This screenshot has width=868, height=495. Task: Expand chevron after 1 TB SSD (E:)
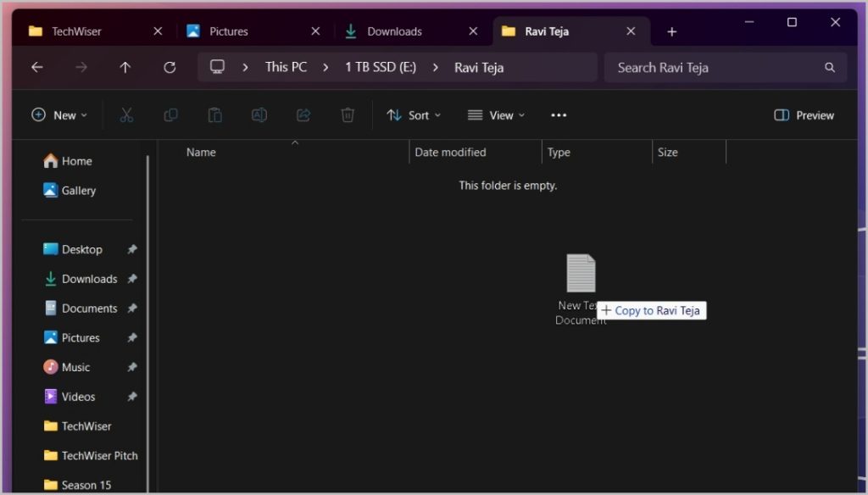(436, 68)
